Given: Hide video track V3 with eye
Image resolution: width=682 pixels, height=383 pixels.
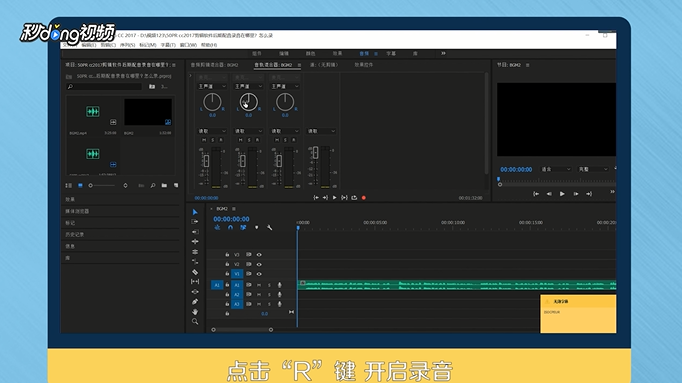Looking at the screenshot, I should 259,255.
